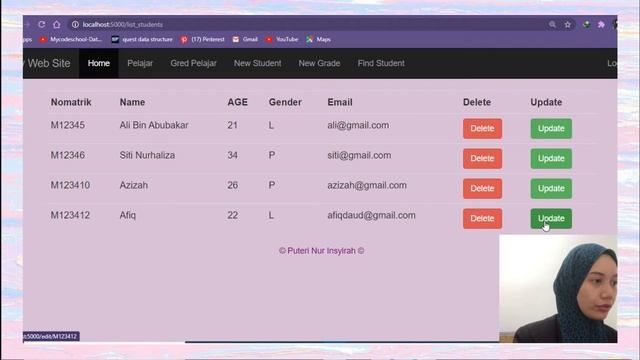Screen dimensions: 640x360
Task: Select the Home nav item
Action: 99,63
